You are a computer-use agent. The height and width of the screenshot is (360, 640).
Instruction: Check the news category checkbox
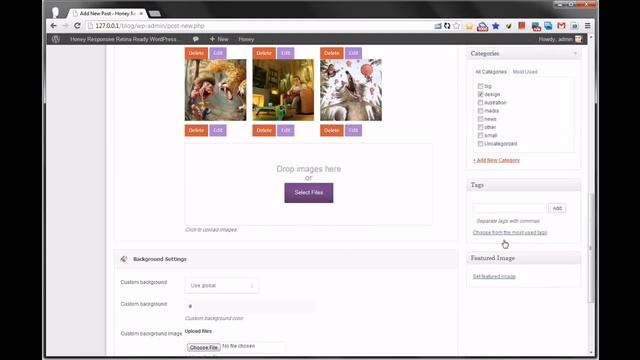[480, 119]
